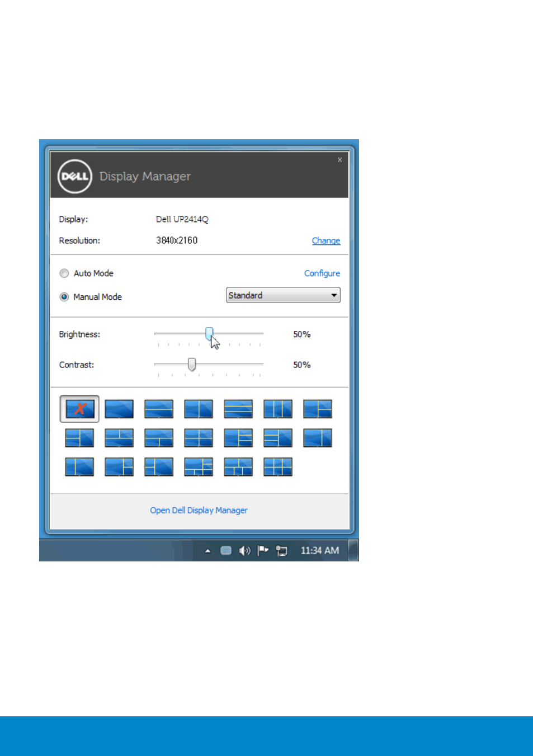This screenshot has width=533, height=756.
Task: Apply the three vertical columns layout
Action: [x=278, y=409]
